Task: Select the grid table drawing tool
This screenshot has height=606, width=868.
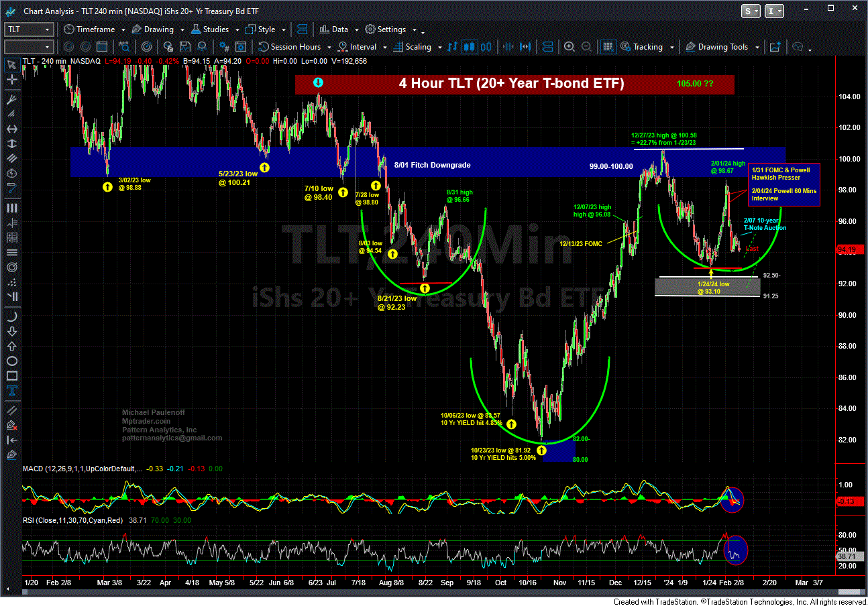Action: click(x=11, y=237)
